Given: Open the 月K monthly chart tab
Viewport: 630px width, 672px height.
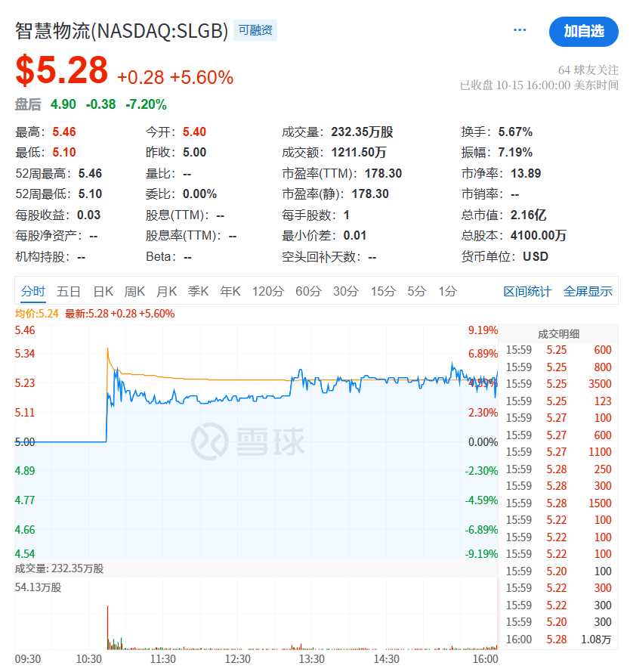Looking at the screenshot, I should coord(166,291).
